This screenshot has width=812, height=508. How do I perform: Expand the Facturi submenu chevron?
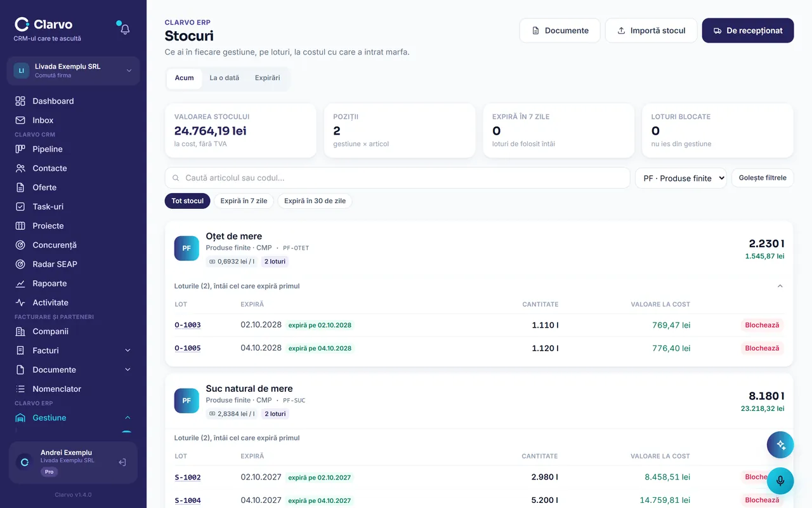coord(128,351)
